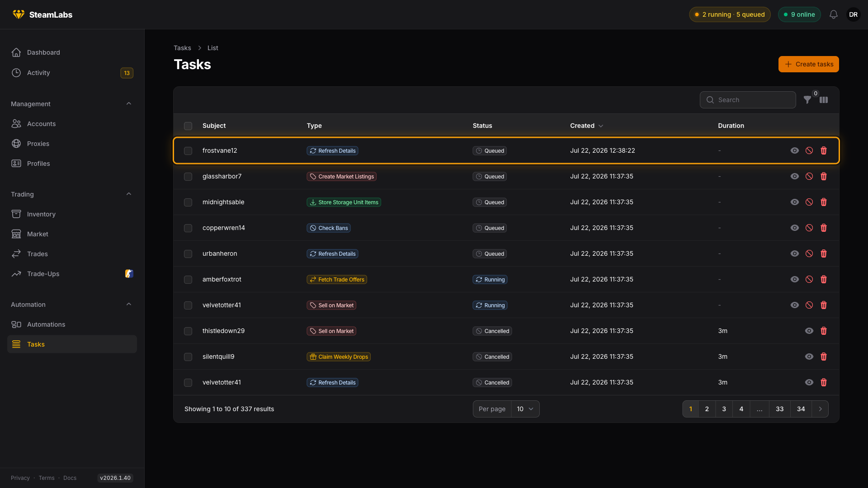
Task: Check the midnightsable row checkbox
Action: pos(188,202)
